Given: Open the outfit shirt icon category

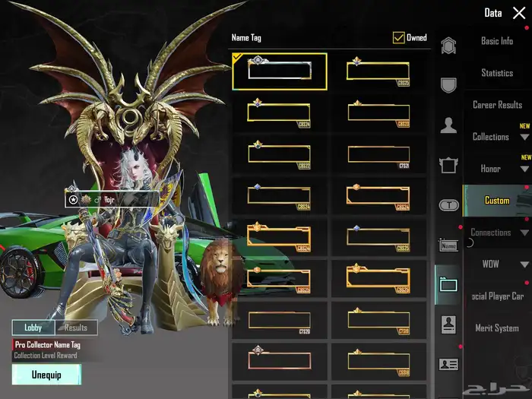Looking at the screenshot, I should (448, 164).
